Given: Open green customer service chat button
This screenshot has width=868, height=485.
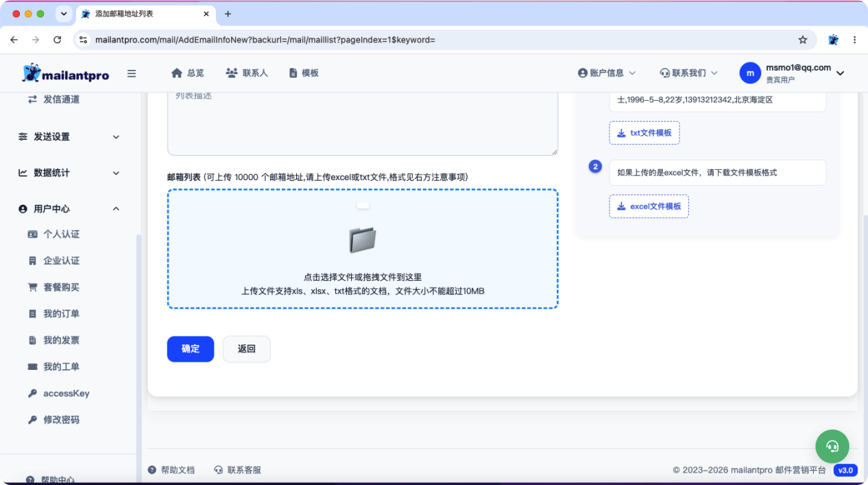Looking at the screenshot, I should click(x=832, y=447).
